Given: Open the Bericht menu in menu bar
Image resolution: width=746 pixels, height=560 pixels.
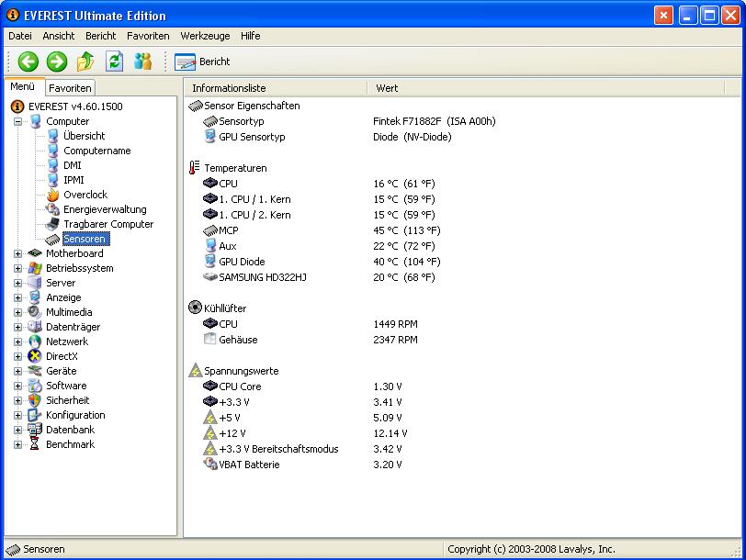Looking at the screenshot, I should point(101,36).
